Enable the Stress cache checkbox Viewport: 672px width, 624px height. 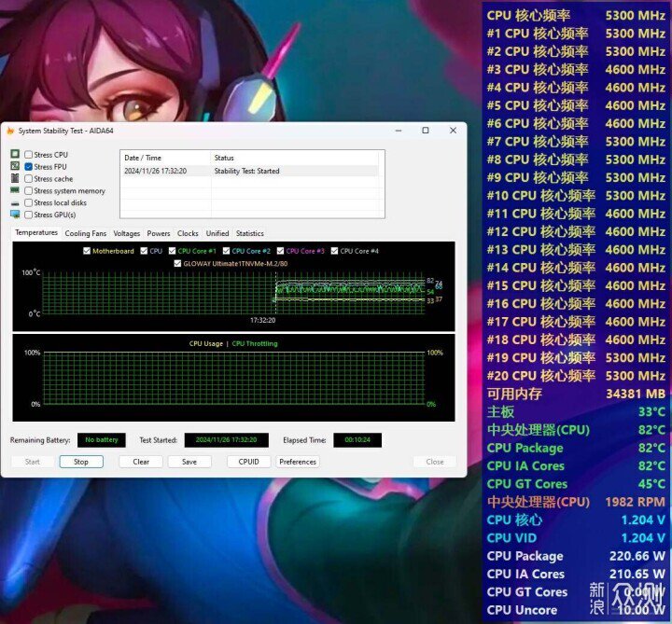(29, 178)
